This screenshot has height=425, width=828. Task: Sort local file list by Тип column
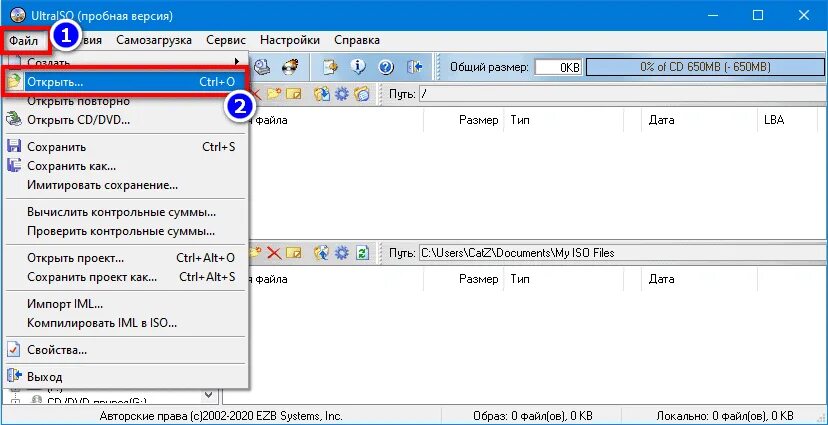(x=563, y=279)
